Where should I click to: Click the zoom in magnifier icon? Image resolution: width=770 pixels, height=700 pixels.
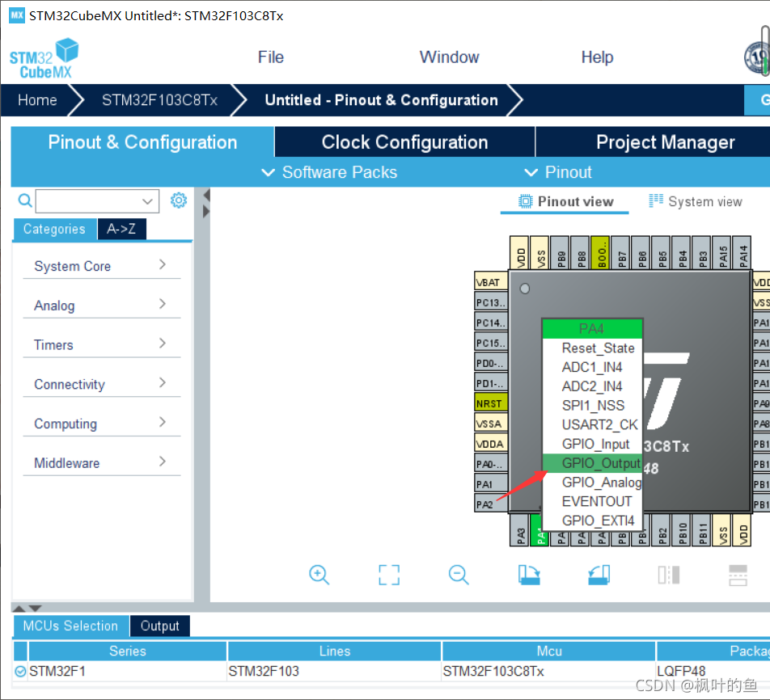(x=319, y=575)
